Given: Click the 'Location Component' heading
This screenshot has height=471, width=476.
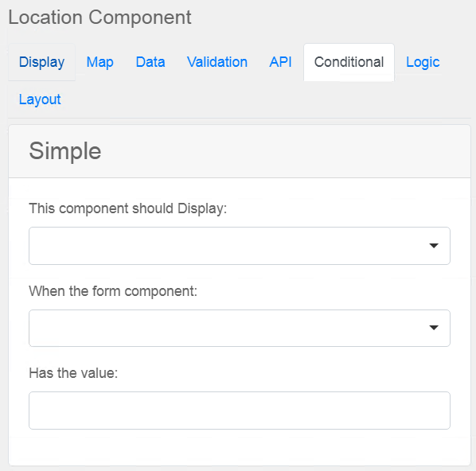Looking at the screenshot, I should (99, 18).
